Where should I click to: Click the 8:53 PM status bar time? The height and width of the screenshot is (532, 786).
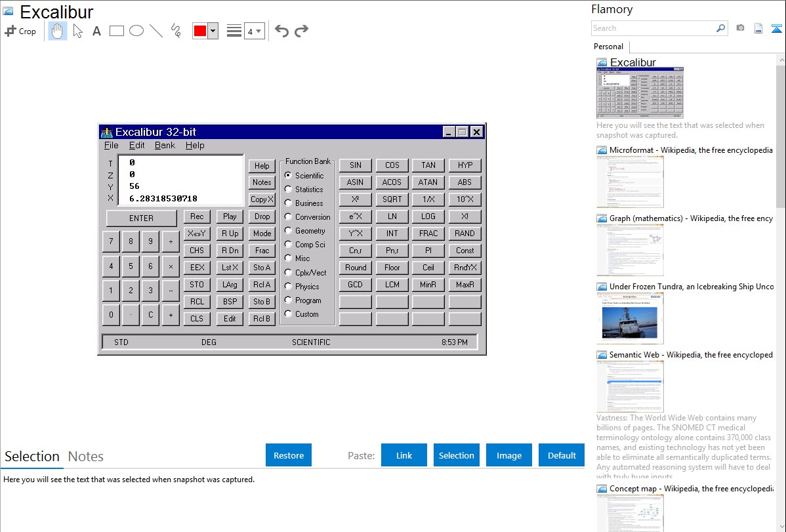(x=455, y=342)
